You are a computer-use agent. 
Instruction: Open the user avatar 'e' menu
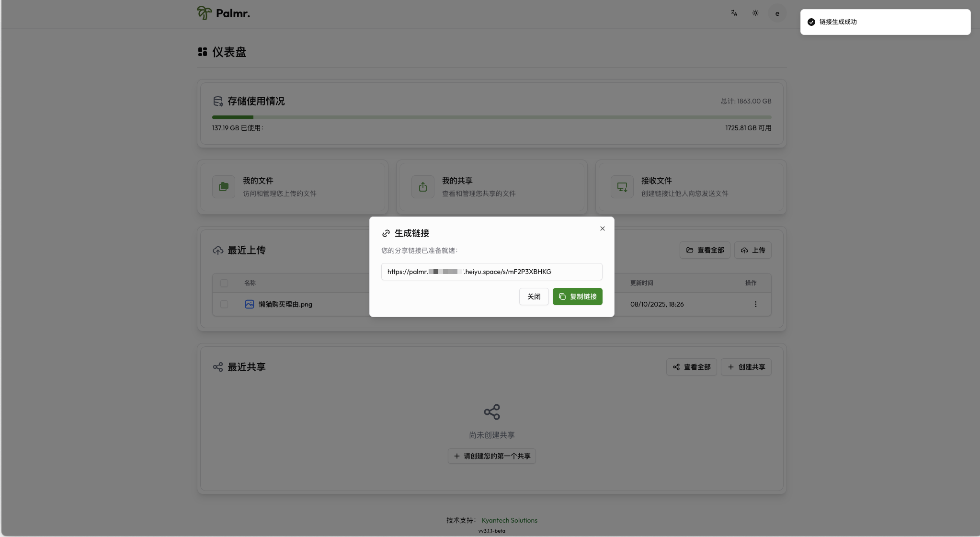777,13
